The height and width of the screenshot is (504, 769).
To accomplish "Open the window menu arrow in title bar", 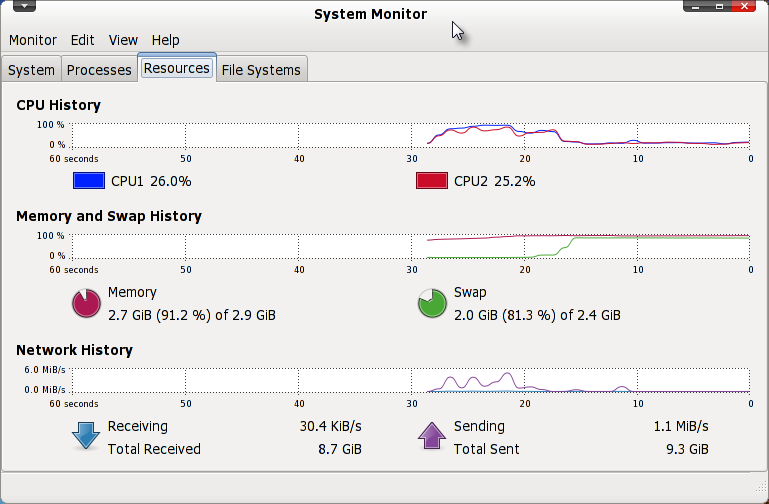I will (x=24, y=6).
